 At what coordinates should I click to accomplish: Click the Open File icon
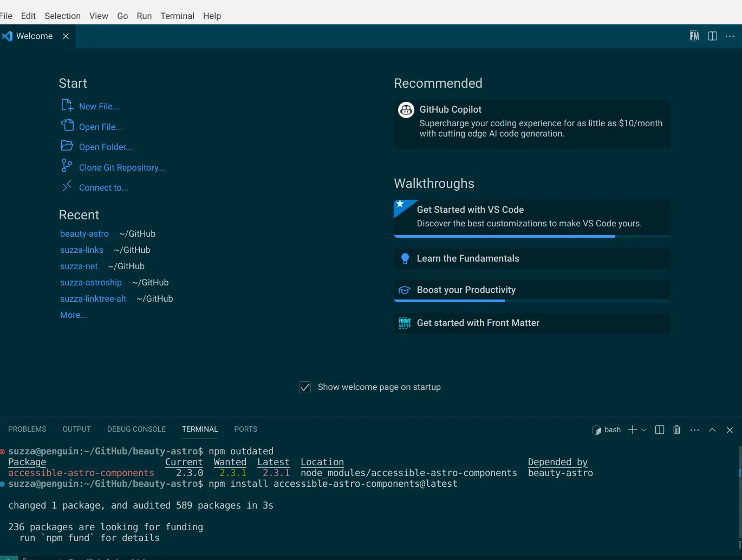point(67,125)
